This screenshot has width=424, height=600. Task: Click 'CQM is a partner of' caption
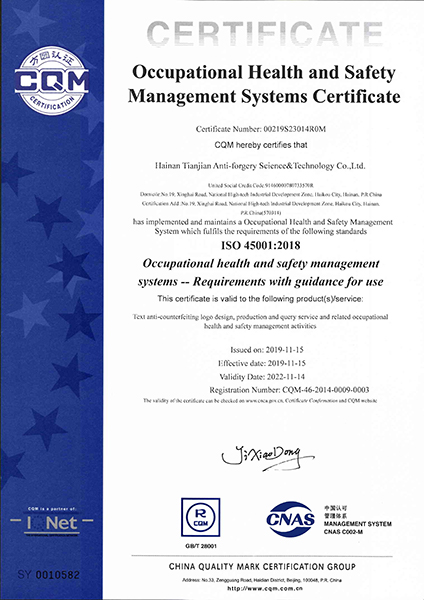(52, 509)
